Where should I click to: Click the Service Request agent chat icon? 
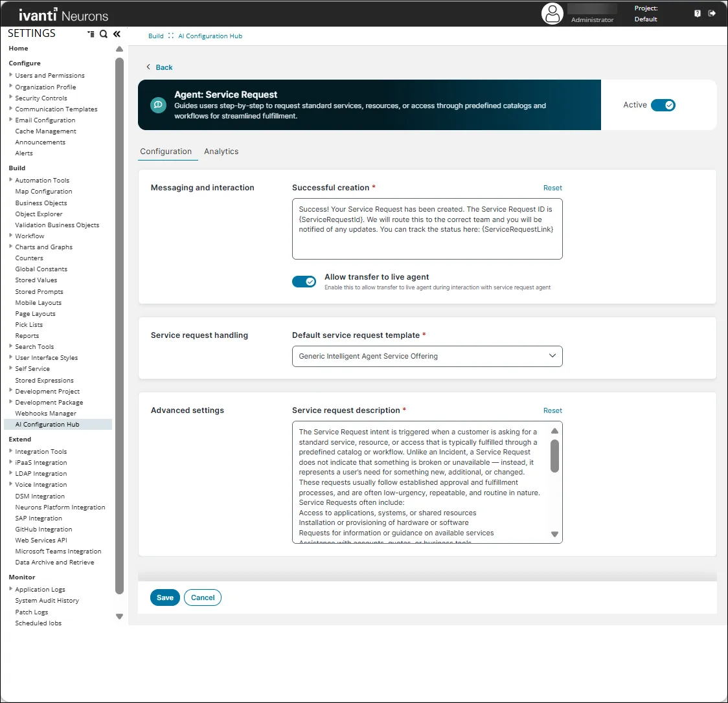pos(158,105)
